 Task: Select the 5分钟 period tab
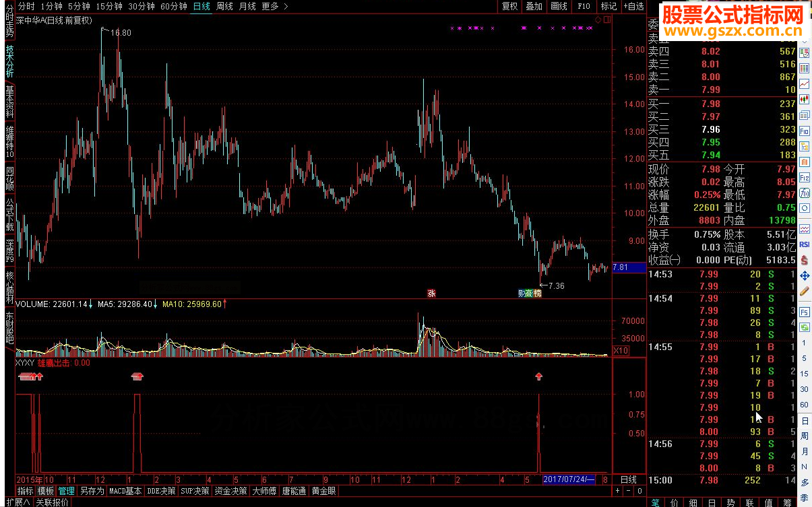[79, 6]
